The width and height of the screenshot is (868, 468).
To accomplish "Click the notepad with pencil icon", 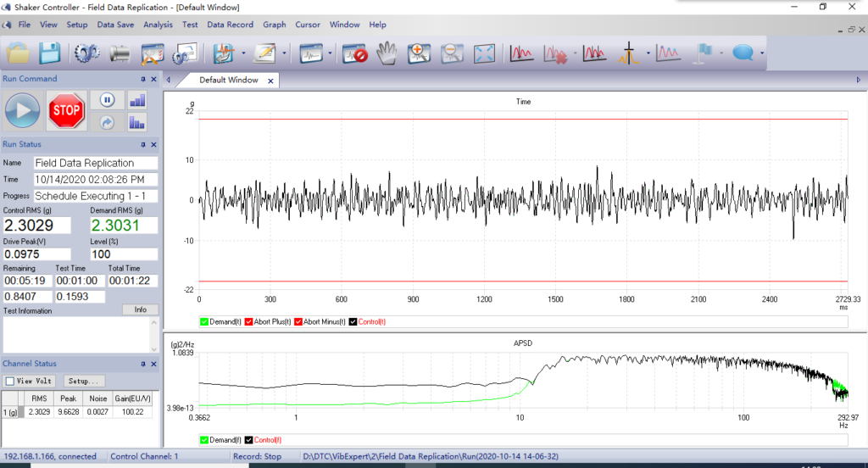I will click(264, 53).
